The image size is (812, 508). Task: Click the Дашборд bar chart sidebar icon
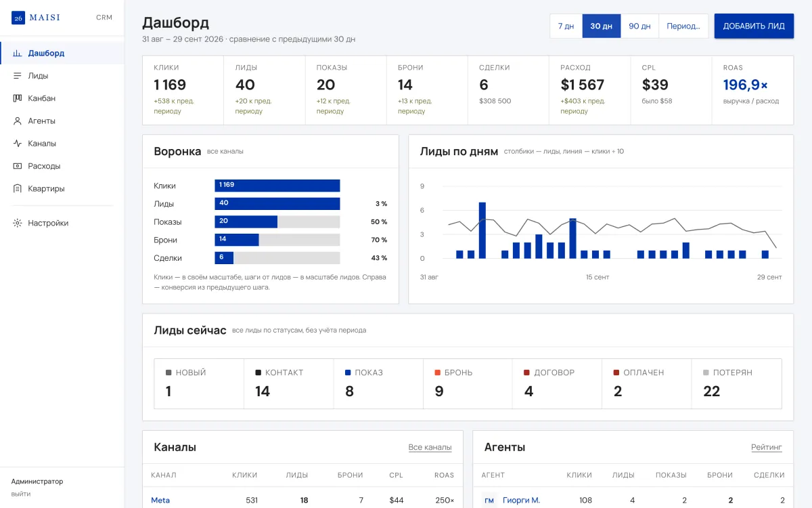tap(18, 53)
